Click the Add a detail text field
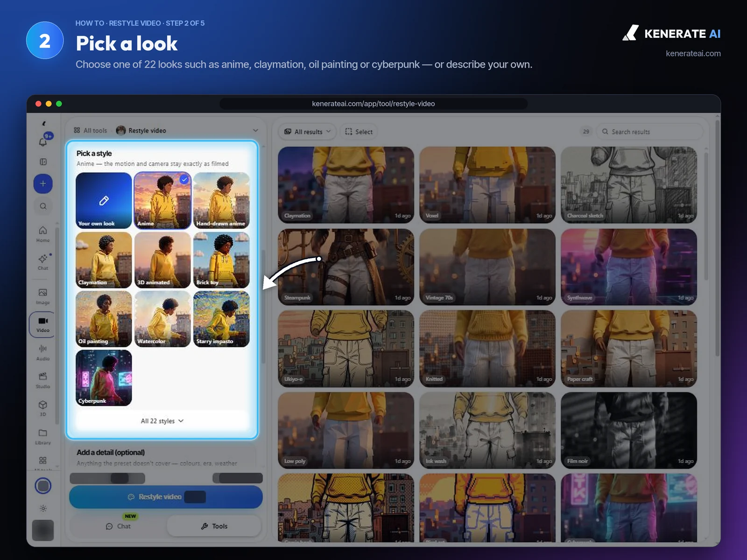747x560 pixels. click(162, 463)
